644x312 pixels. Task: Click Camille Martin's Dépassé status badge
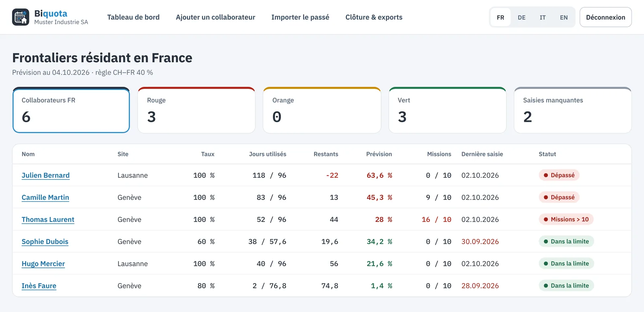pyautogui.click(x=559, y=197)
